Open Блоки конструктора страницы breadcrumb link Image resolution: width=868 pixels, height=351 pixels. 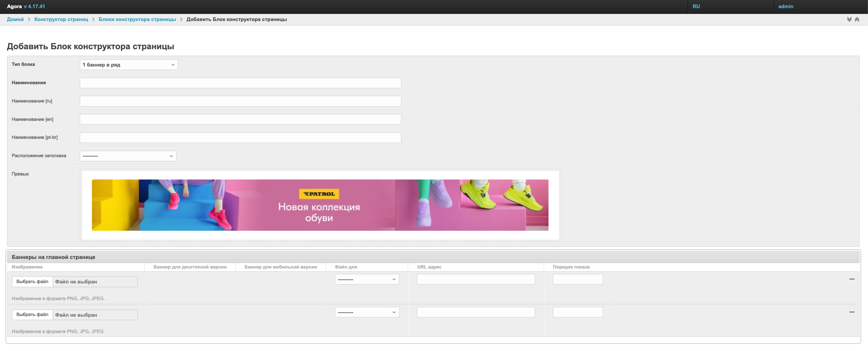click(x=137, y=19)
